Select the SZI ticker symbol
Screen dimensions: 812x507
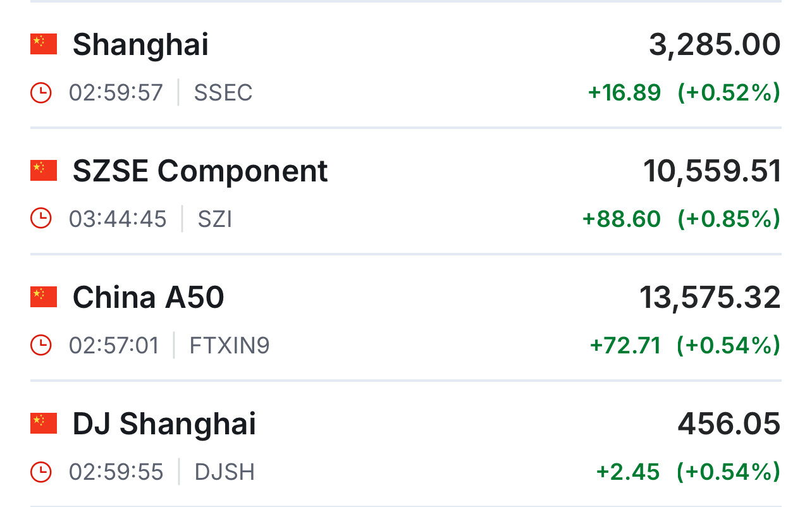pyautogui.click(x=215, y=219)
